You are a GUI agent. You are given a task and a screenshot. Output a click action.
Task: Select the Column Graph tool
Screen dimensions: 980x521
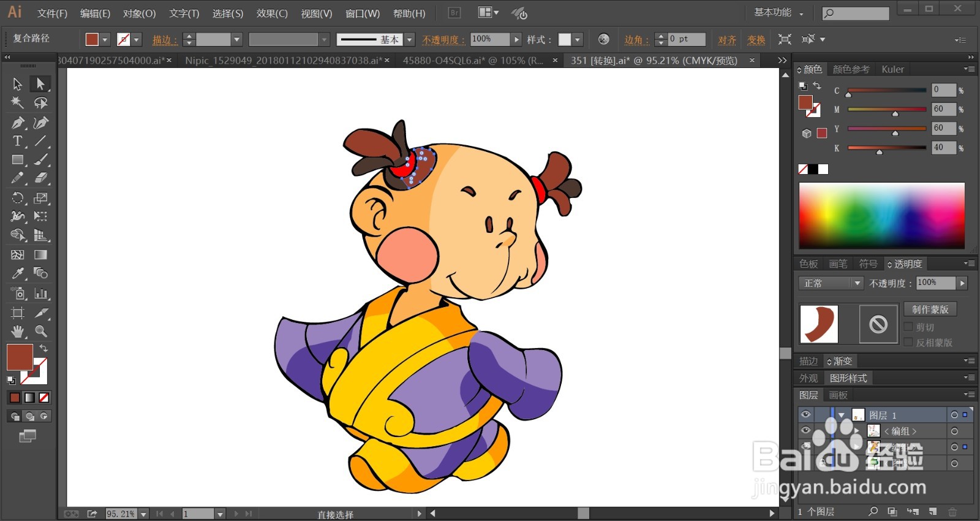tap(40, 293)
